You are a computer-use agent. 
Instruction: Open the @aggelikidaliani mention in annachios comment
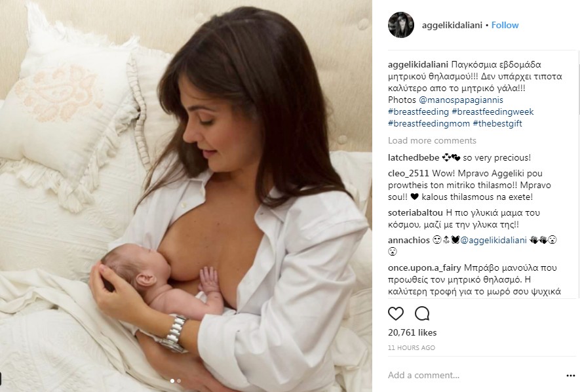coord(493,240)
